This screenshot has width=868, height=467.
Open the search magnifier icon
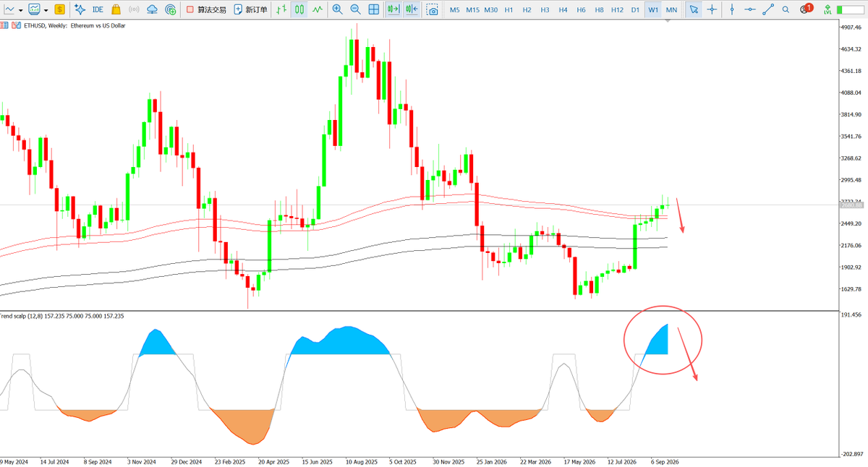coord(787,9)
